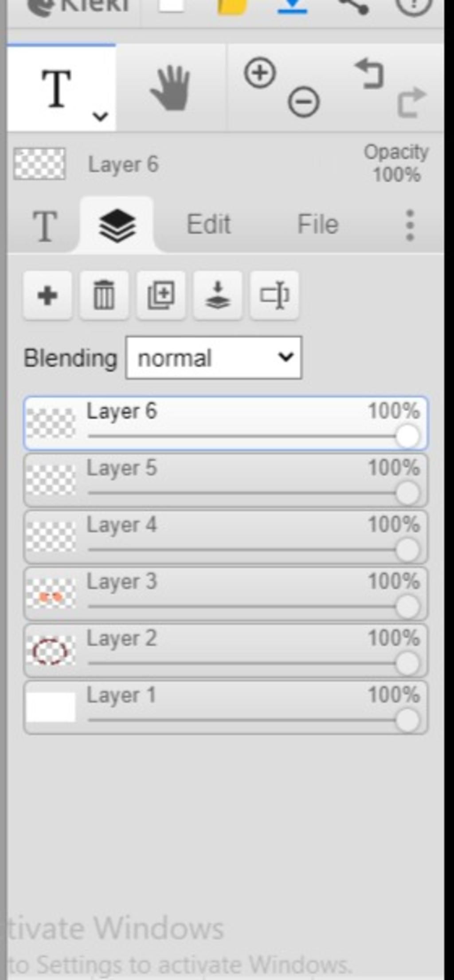Add a new layer
The height and width of the screenshot is (980, 454).
click(x=47, y=295)
